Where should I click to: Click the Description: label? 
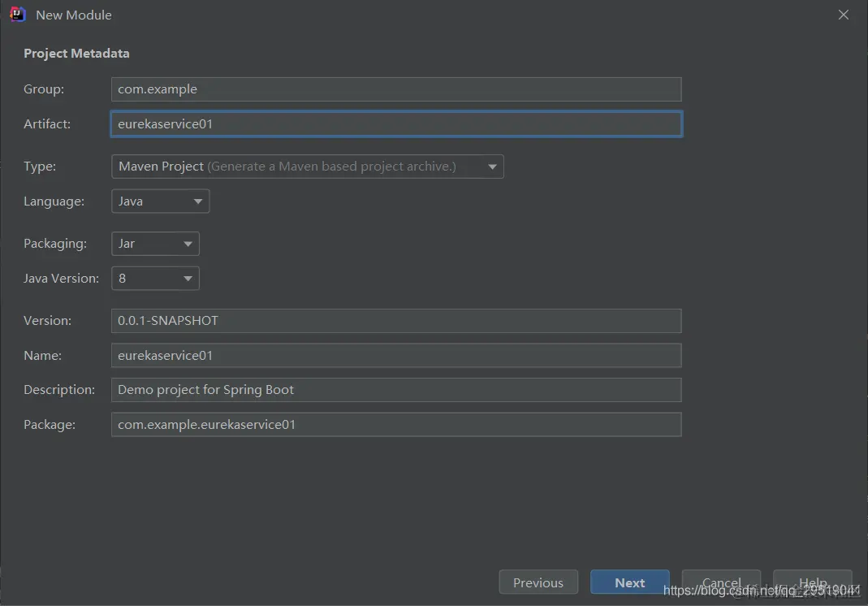coord(59,390)
